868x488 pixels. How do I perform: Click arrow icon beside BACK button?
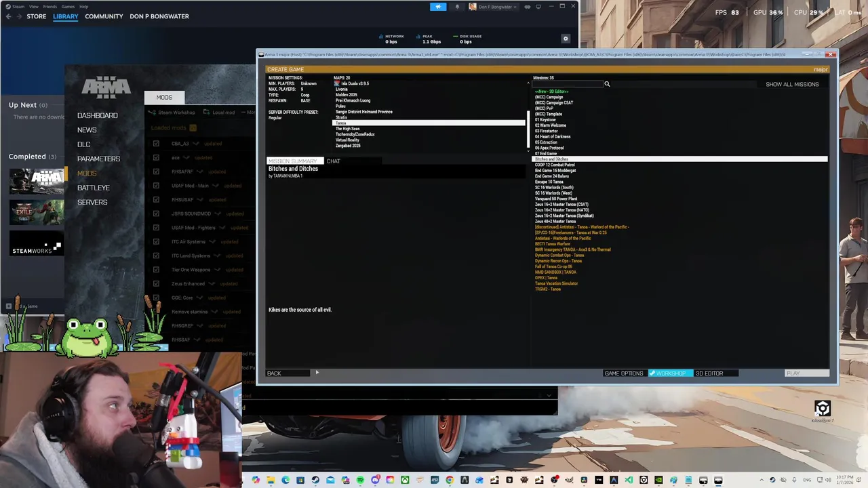pos(317,373)
